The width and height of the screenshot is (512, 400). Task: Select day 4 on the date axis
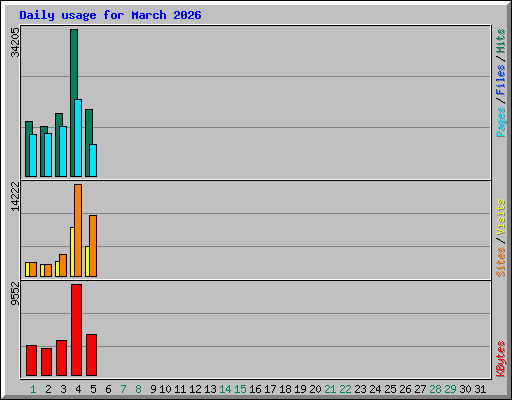[78, 389]
